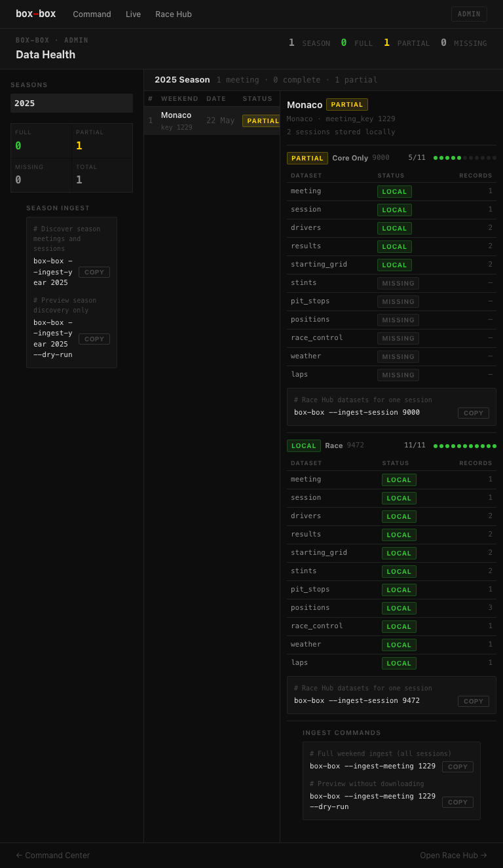The height and width of the screenshot is (868, 503).
Task: Click the PARTIAL badge beside Monaco heading
Action: [x=347, y=104]
